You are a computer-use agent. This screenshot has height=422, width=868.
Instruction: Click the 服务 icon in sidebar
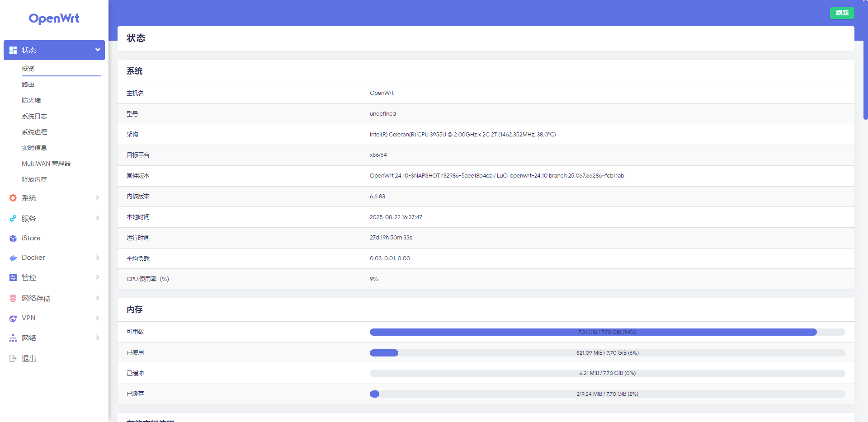[x=13, y=218]
